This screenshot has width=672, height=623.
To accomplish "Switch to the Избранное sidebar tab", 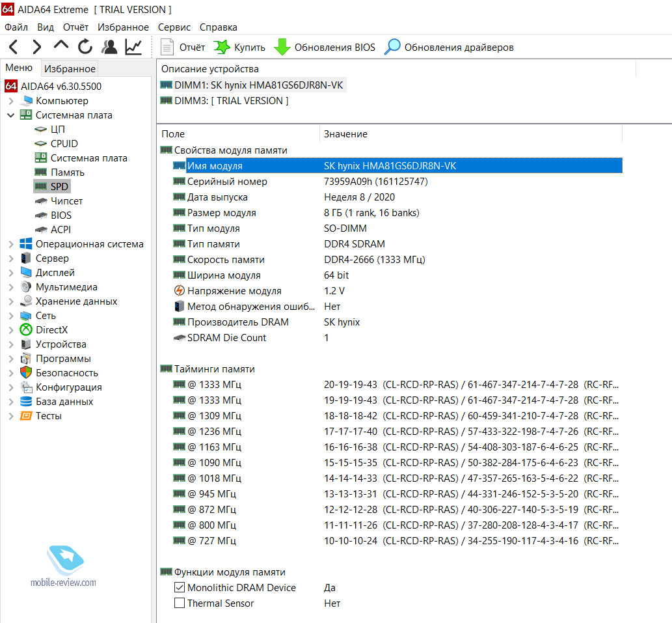I will click(70, 68).
